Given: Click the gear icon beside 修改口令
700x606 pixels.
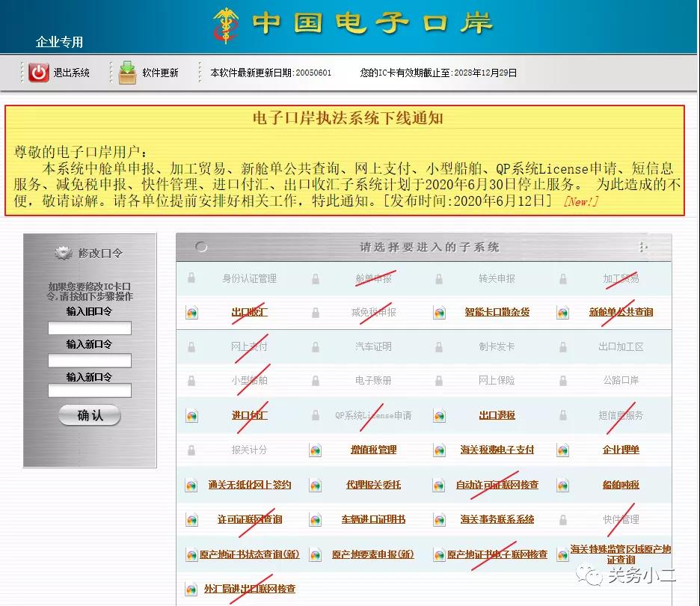Looking at the screenshot, I should [x=64, y=253].
